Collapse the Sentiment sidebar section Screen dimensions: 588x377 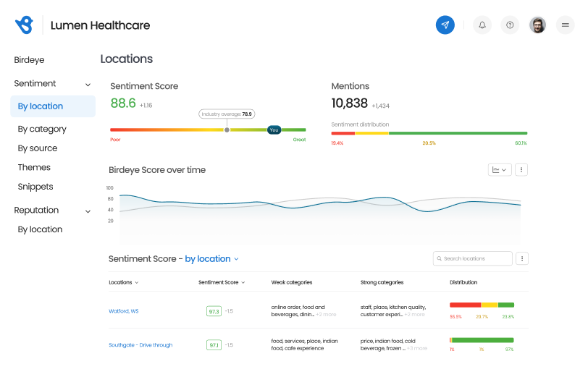[x=88, y=85]
